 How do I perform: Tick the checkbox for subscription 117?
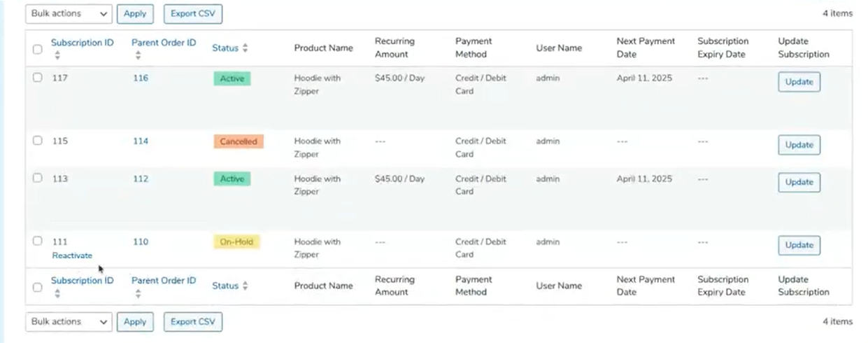(38, 78)
